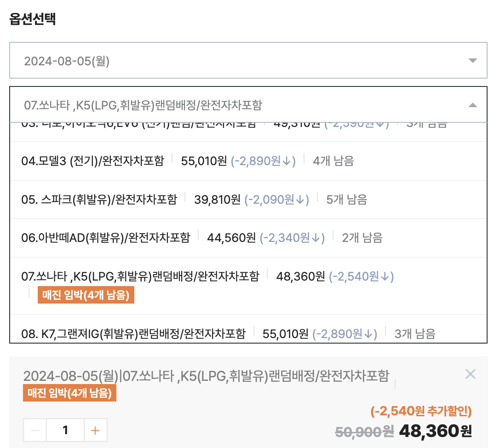Click the 옵션선택 heading

click(33, 18)
